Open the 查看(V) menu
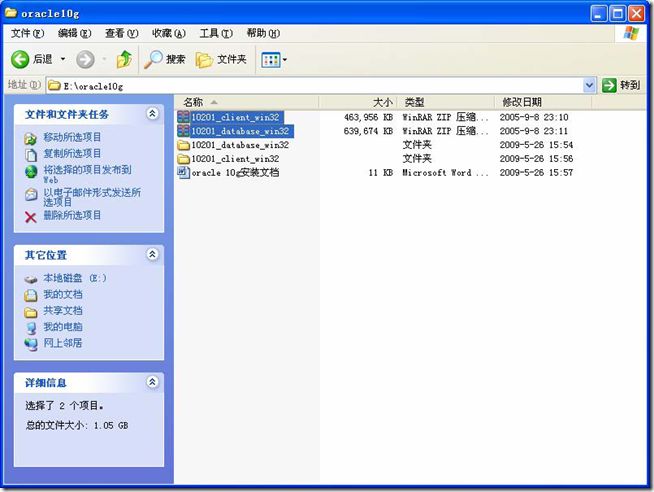Viewport: 654px width, 492px height. [121, 33]
